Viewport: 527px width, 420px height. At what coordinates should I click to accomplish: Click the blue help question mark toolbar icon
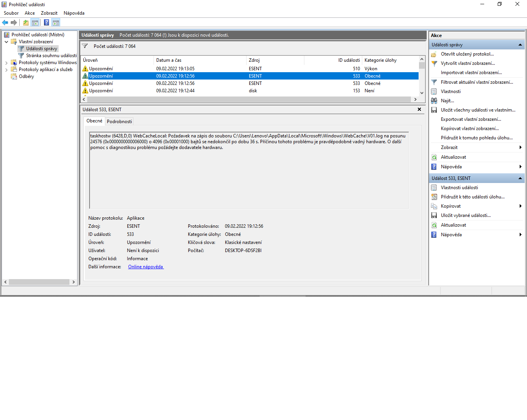point(46,22)
